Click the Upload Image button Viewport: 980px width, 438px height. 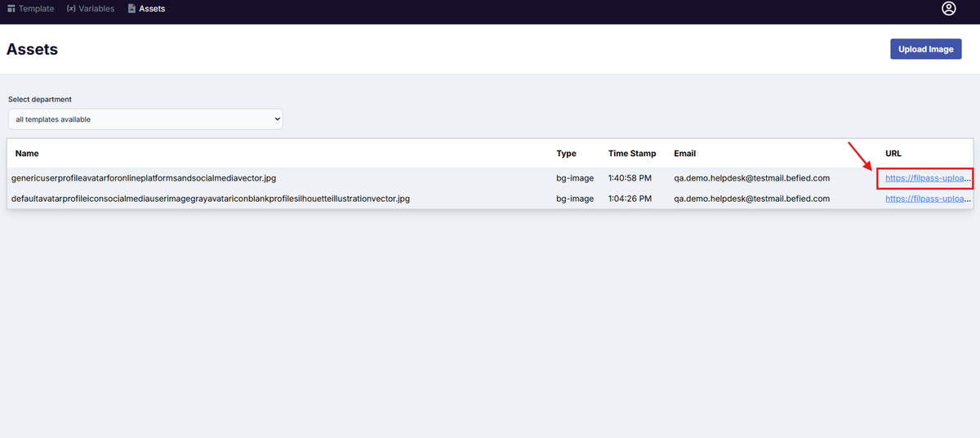click(x=925, y=49)
